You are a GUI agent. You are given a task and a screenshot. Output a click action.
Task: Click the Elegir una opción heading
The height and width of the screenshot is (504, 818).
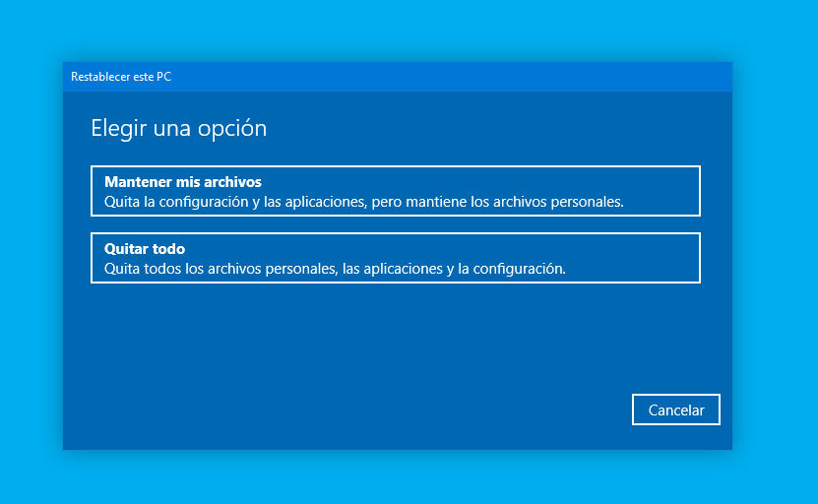coord(178,128)
